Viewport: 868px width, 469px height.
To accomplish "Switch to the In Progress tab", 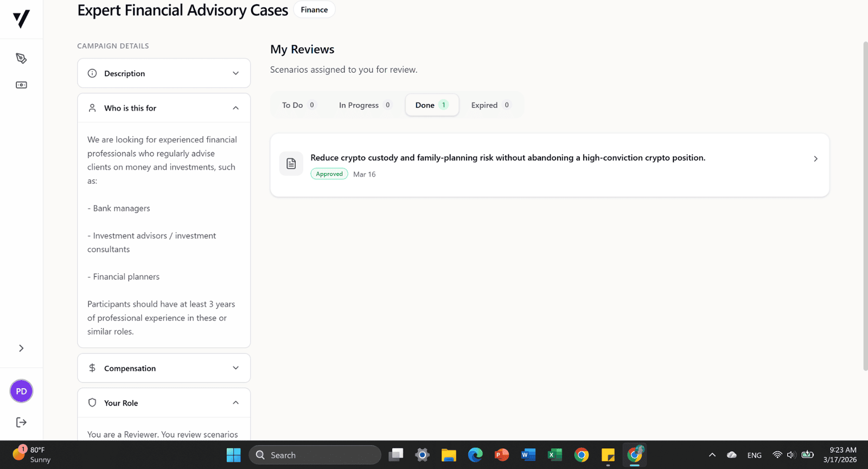I will [365, 105].
